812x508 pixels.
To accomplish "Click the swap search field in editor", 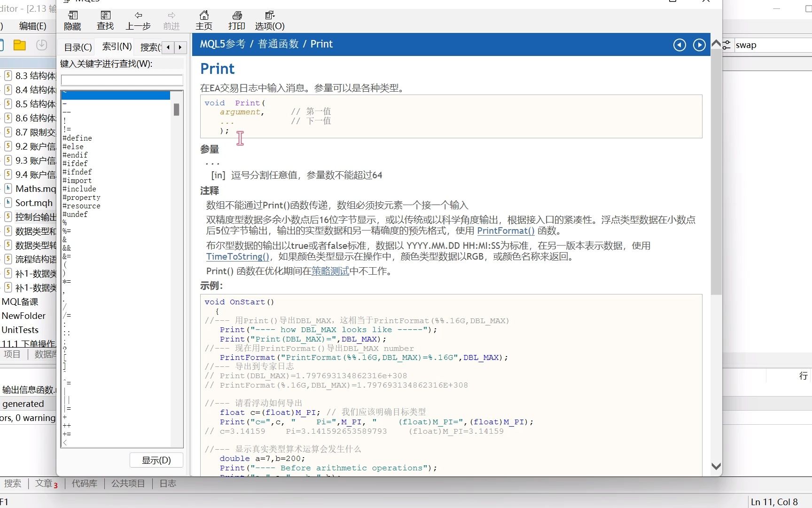I will click(x=773, y=45).
